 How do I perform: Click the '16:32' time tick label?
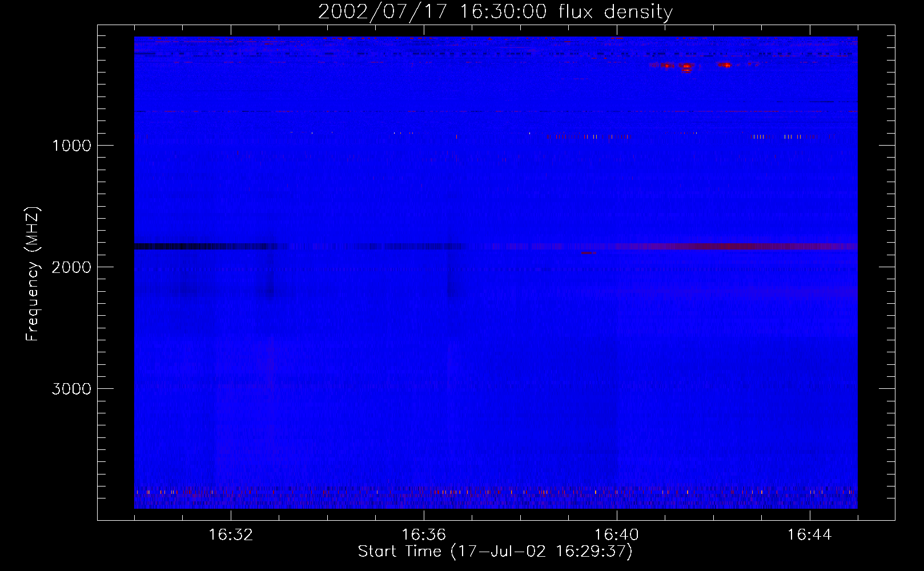(231, 535)
